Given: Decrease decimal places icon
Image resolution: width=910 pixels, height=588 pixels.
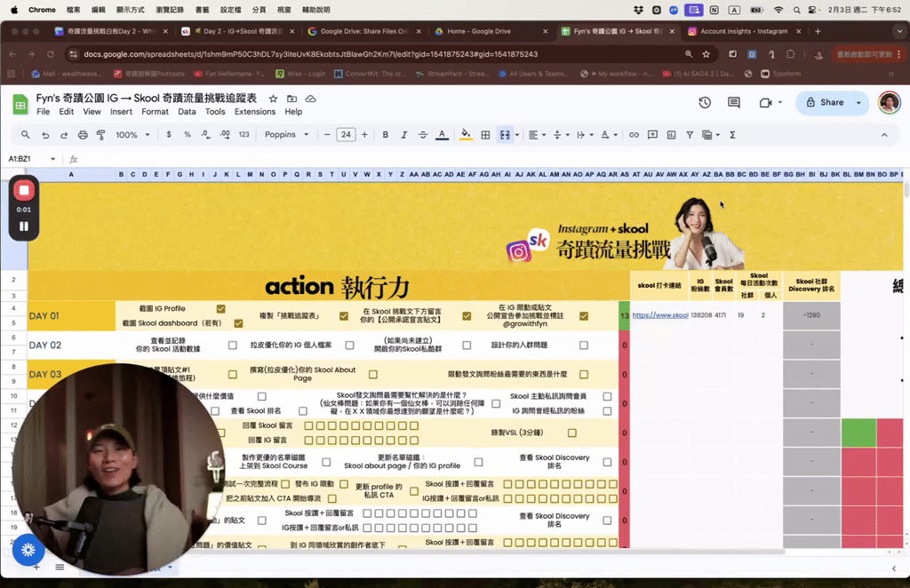Looking at the screenshot, I should click(206, 134).
